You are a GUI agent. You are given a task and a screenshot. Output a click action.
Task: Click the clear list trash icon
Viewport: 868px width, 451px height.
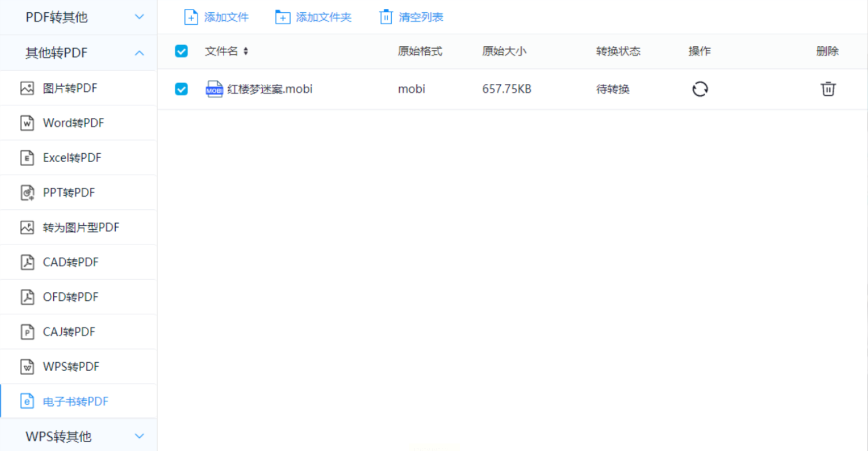click(x=386, y=17)
